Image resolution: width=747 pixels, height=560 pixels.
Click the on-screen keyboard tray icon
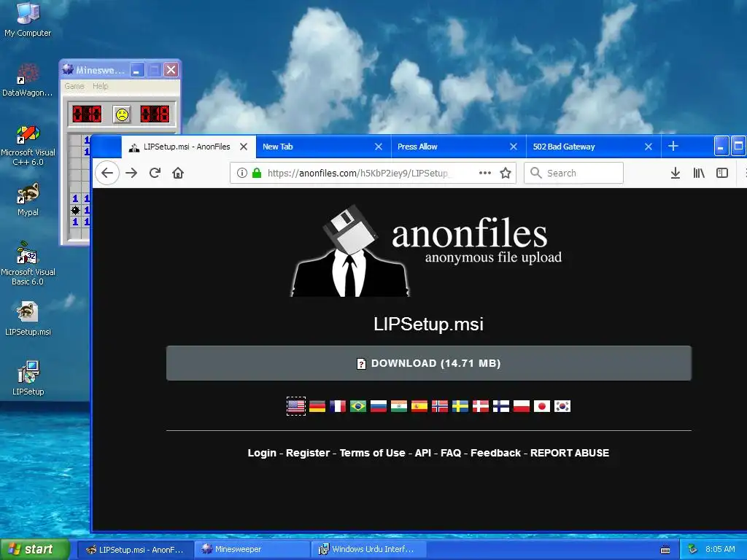665,550
